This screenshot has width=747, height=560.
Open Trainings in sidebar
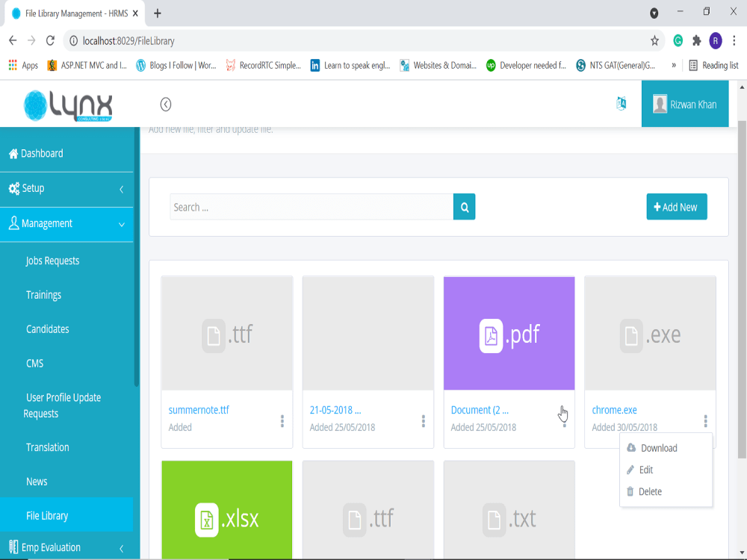(43, 295)
